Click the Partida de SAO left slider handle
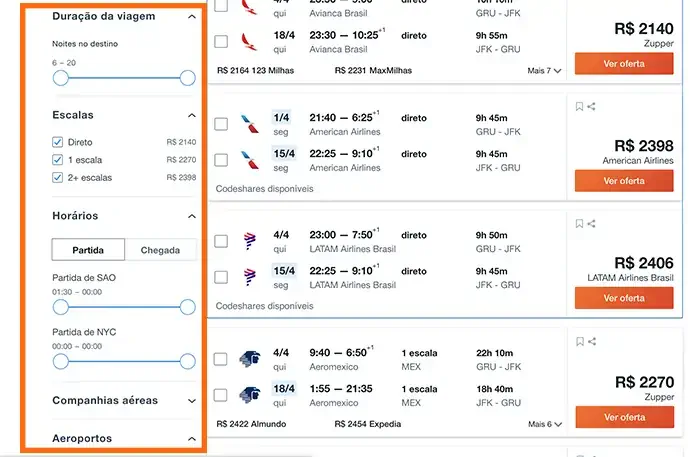690x457 pixels. click(61, 307)
